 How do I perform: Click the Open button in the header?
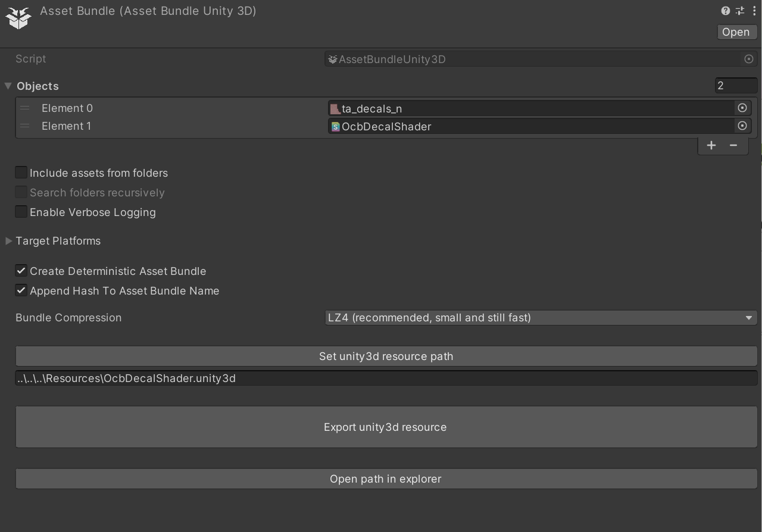(x=736, y=32)
